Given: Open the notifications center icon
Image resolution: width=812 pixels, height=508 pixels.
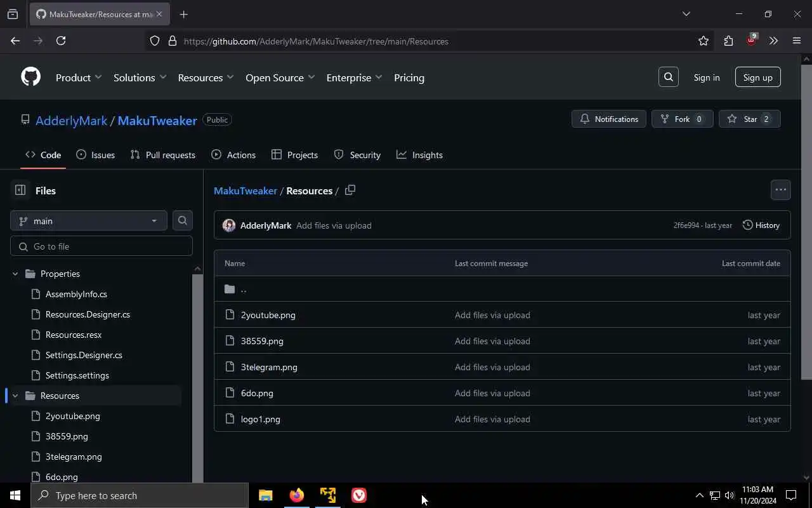Looking at the screenshot, I should (791, 495).
